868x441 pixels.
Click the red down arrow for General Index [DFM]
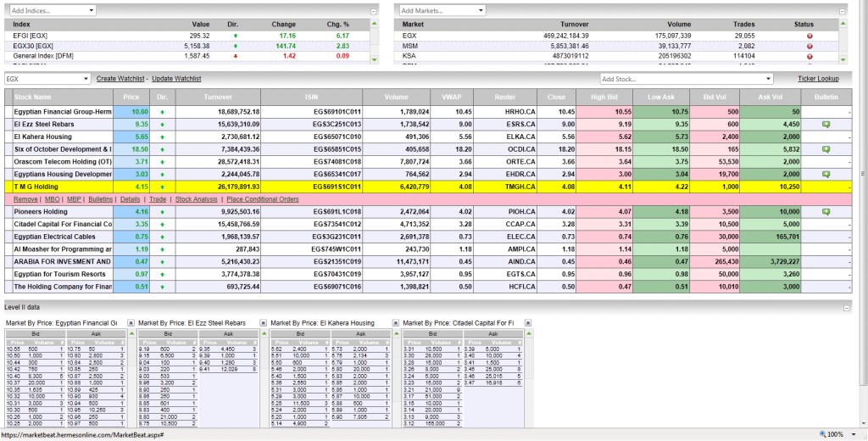coord(236,56)
